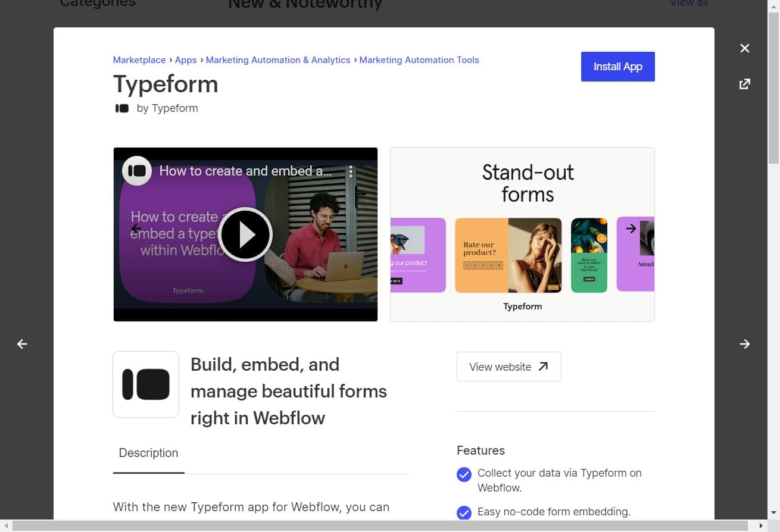Open the Marketplace breadcrumb link

[139, 60]
